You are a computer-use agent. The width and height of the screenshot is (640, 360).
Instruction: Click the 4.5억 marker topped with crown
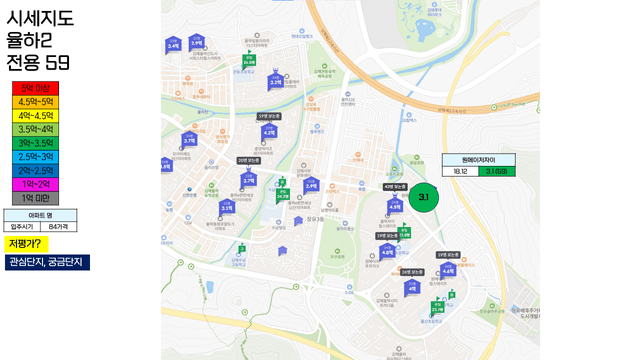tap(395, 204)
